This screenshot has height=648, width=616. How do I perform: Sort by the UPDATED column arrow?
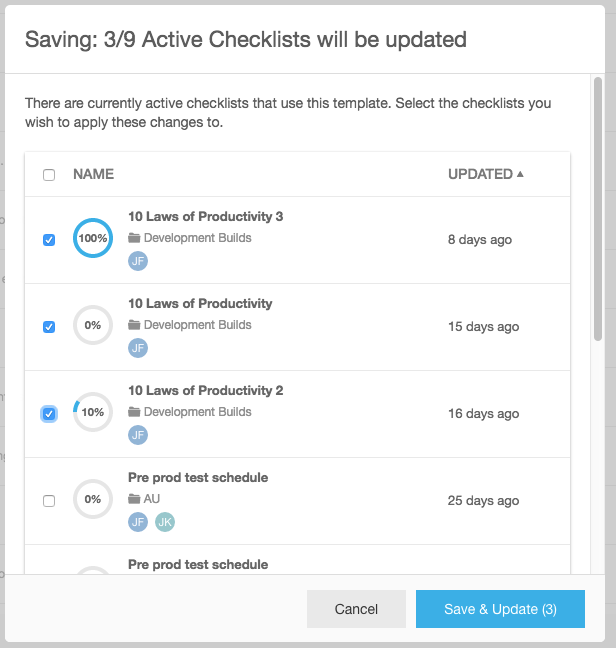pos(520,174)
